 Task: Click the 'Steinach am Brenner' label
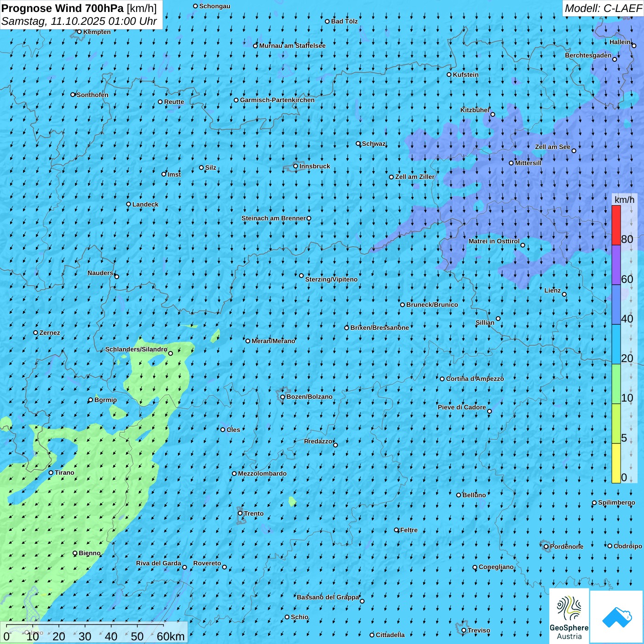point(274,218)
